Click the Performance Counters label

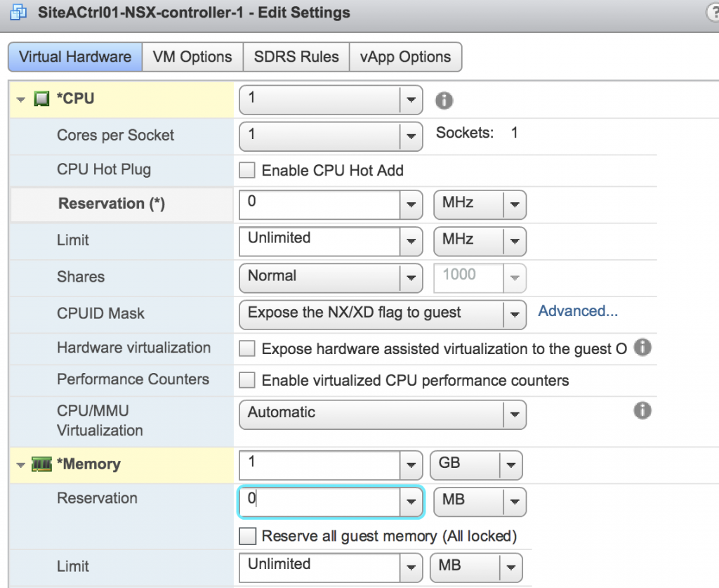point(133,379)
